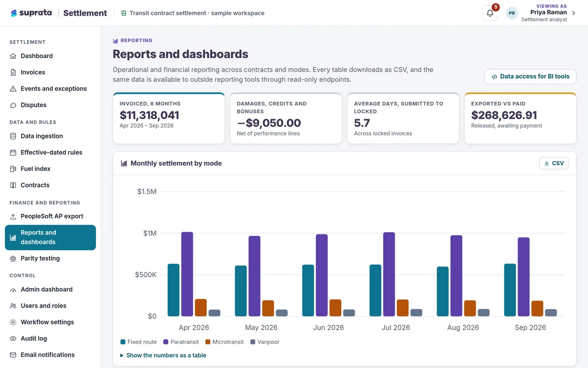Navigate to Audit log
588x368 pixels.
[50, 339]
